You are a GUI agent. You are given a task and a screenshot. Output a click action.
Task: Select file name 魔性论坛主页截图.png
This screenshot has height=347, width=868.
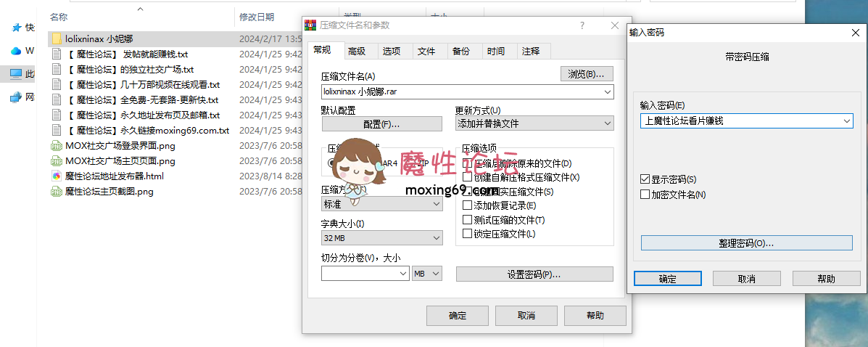(x=109, y=191)
